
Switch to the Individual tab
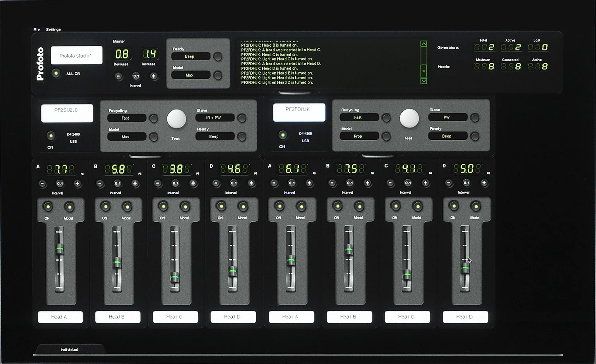point(69,350)
